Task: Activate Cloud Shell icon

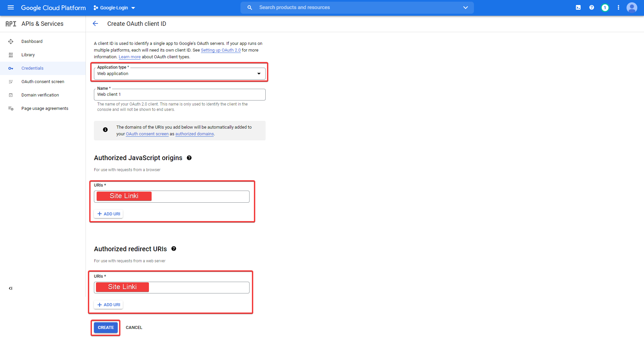Action: 578,7
